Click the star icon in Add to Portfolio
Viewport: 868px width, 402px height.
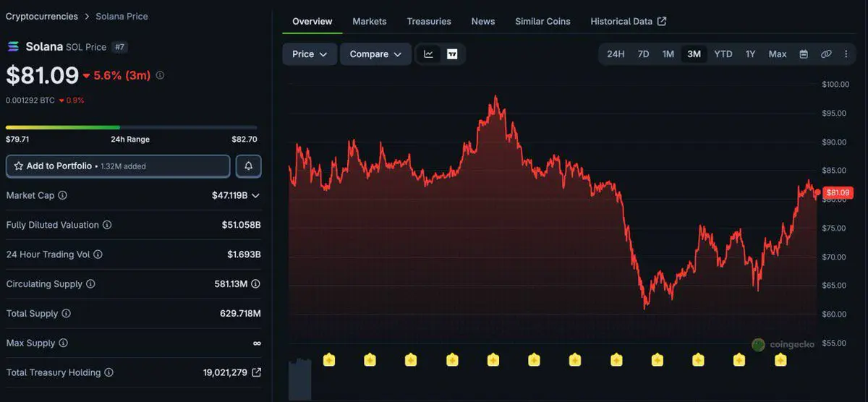19,166
